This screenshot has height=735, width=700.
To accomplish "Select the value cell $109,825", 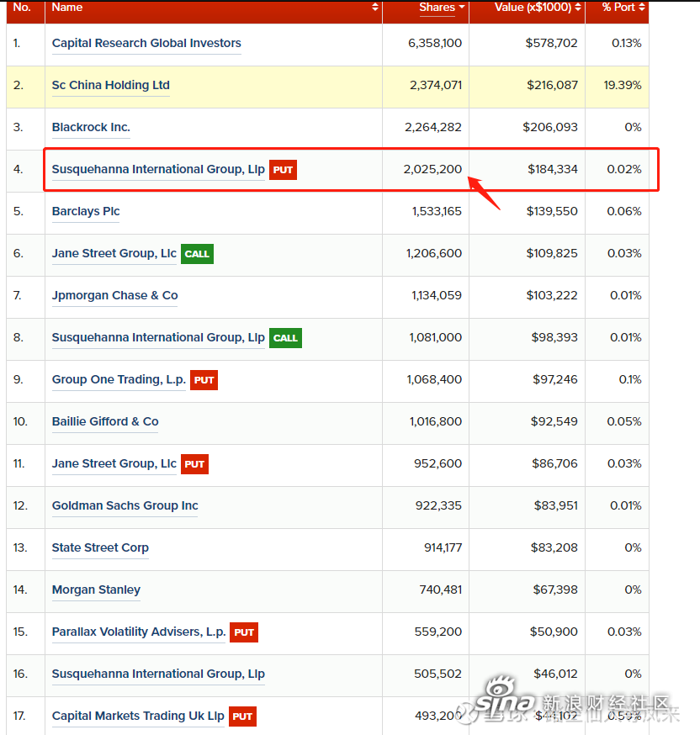I will [x=552, y=254].
